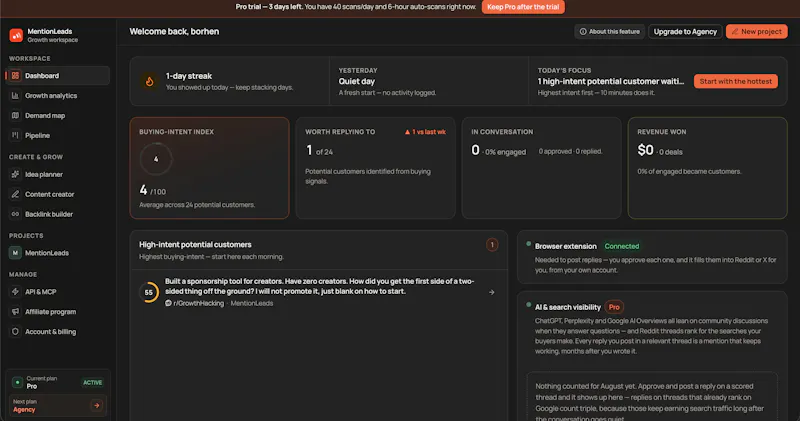Click the score 55 ring indicator
The height and width of the screenshot is (421, 800).
coord(148,292)
